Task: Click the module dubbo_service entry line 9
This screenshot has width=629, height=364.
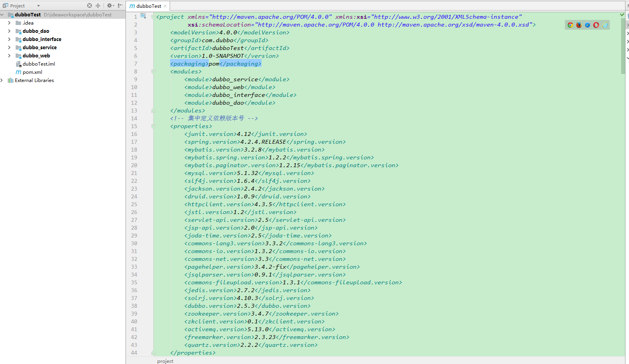Action: click(x=237, y=79)
